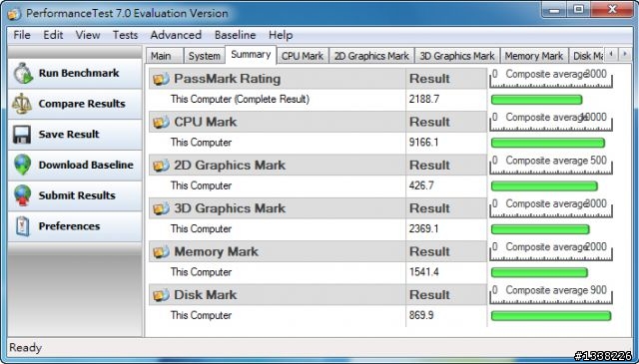639x364 pixels.
Task: Click the Preferences clipboard icon
Action: coord(22,226)
